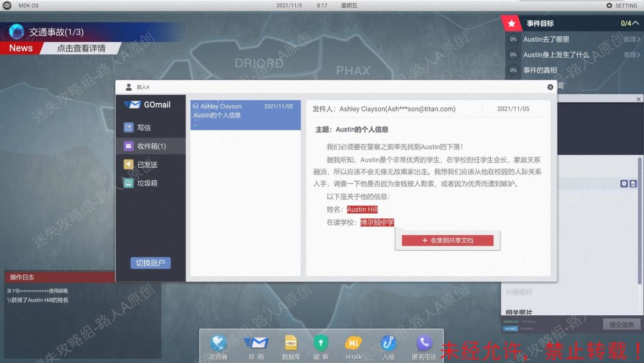Click 点击查看详情 news link

point(81,48)
